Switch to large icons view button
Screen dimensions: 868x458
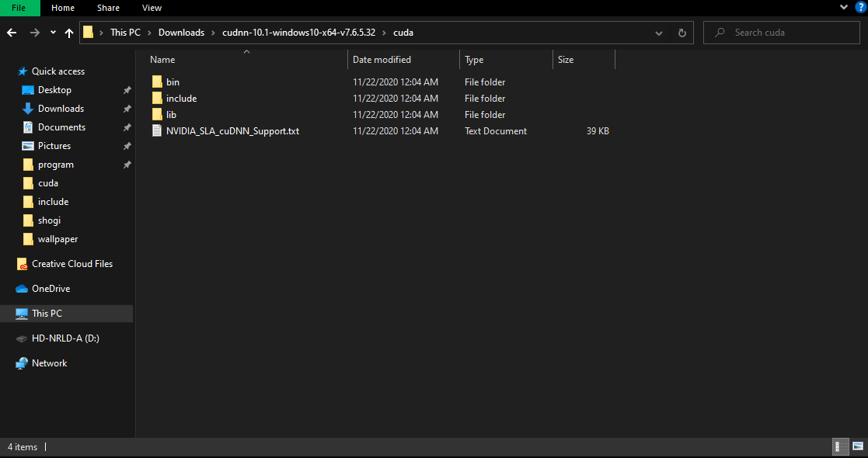coord(857,446)
